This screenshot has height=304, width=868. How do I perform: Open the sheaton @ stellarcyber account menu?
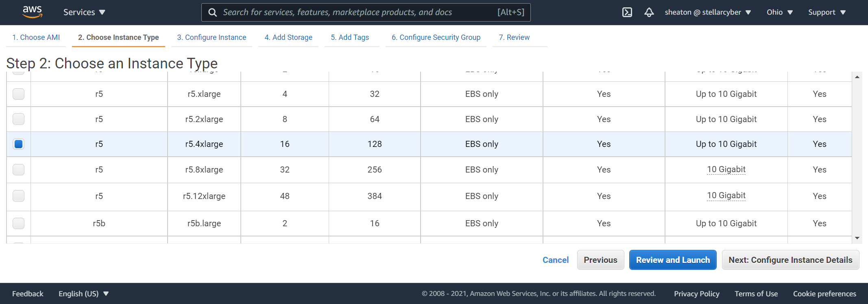coord(707,12)
